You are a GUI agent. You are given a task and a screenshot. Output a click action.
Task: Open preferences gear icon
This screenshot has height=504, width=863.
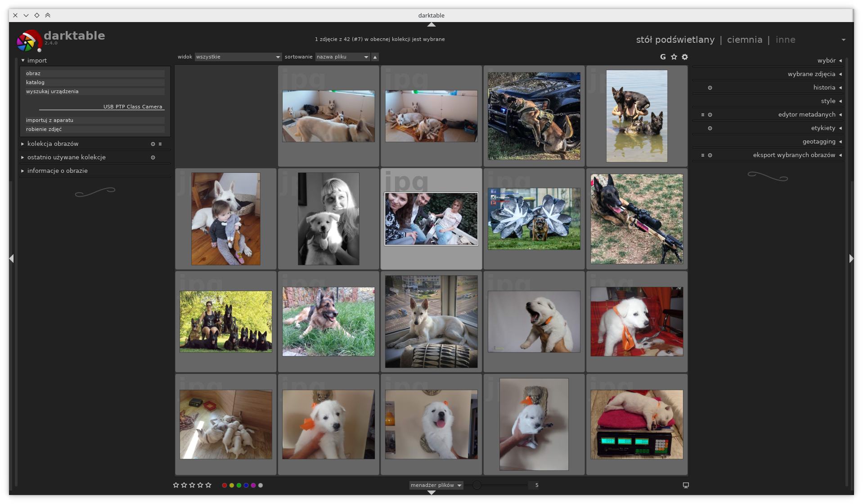tap(685, 57)
